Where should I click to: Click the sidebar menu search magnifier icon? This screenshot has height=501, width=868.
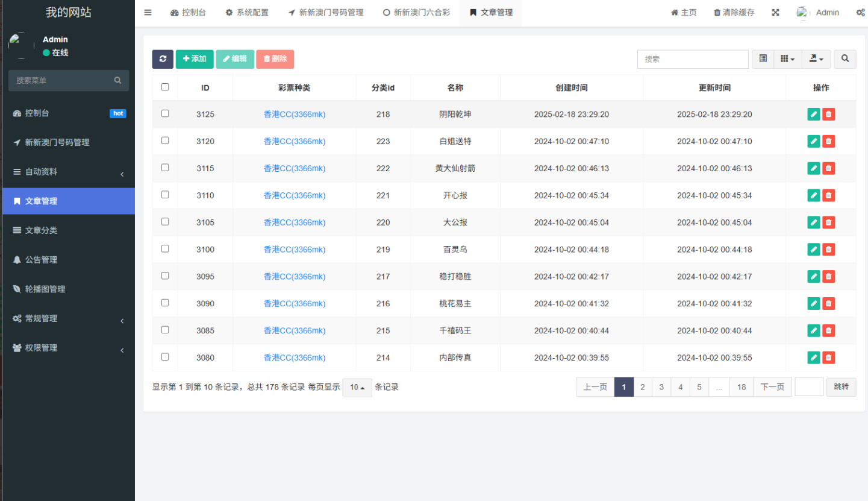click(118, 80)
